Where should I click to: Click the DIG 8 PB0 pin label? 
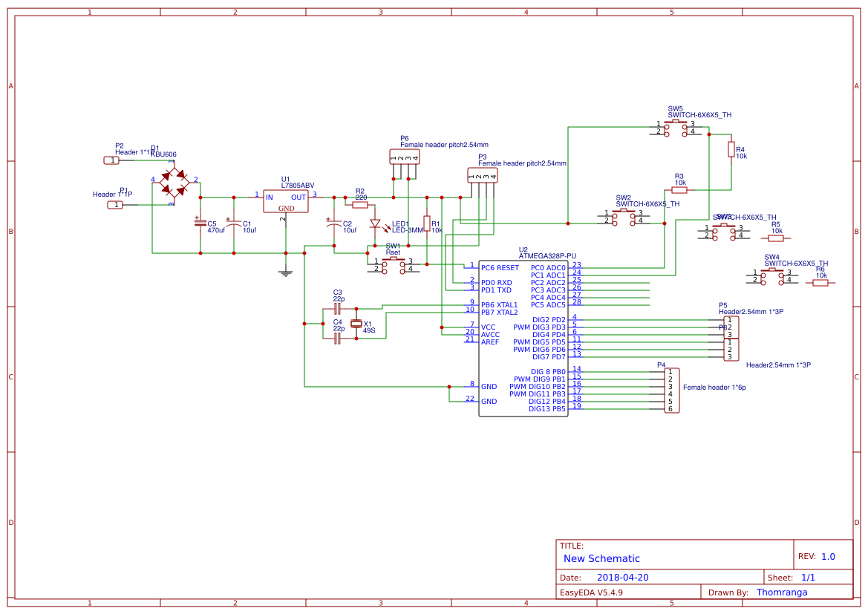548,372
